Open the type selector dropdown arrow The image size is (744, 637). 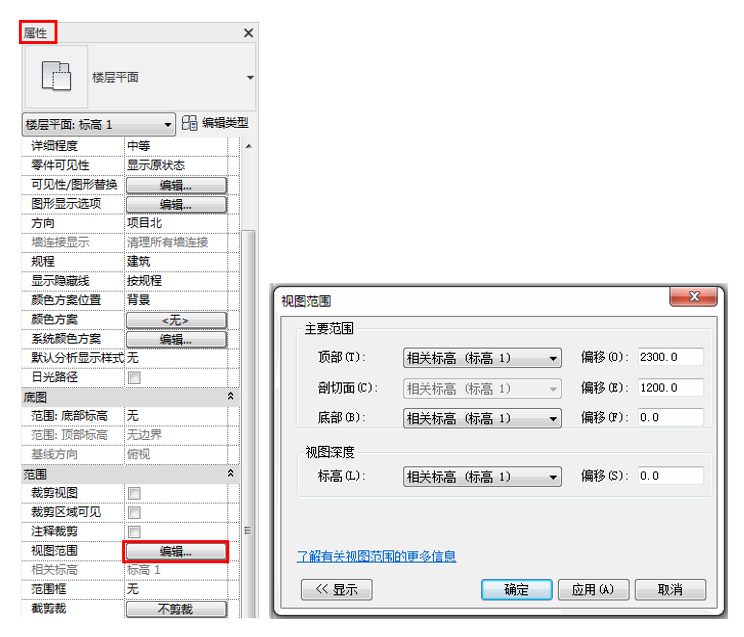[x=249, y=78]
